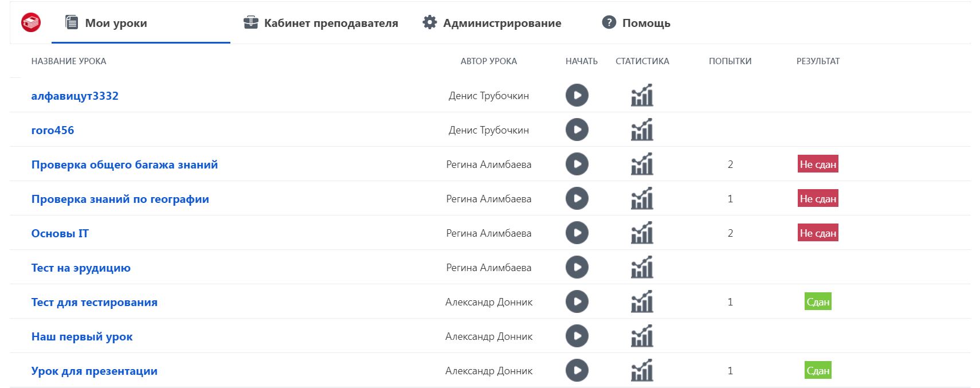Image resolution: width=980 pixels, height=388 pixels.
Task: Switch to Мои уроки tab
Action: (x=115, y=23)
